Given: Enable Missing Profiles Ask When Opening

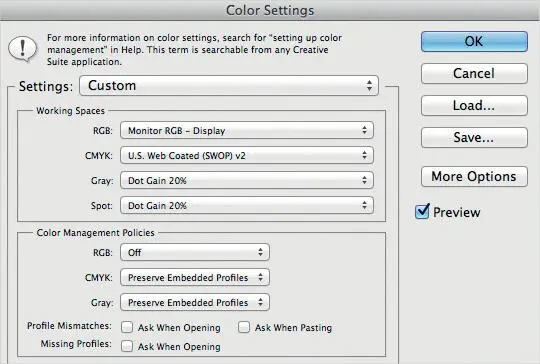Looking at the screenshot, I should coord(127,346).
